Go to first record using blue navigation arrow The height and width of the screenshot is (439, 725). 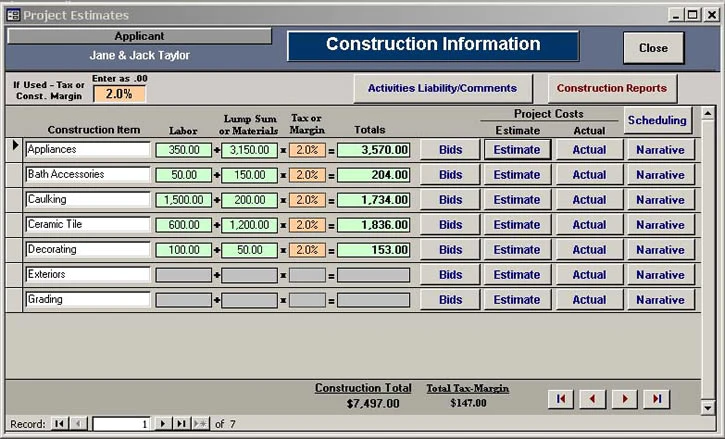[561, 399]
